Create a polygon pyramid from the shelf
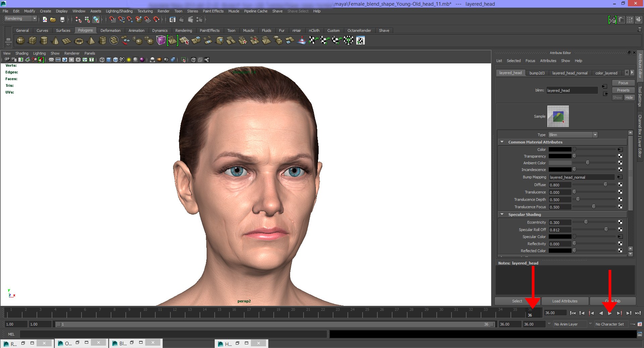 pyautogui.click(x=91, y=41)
